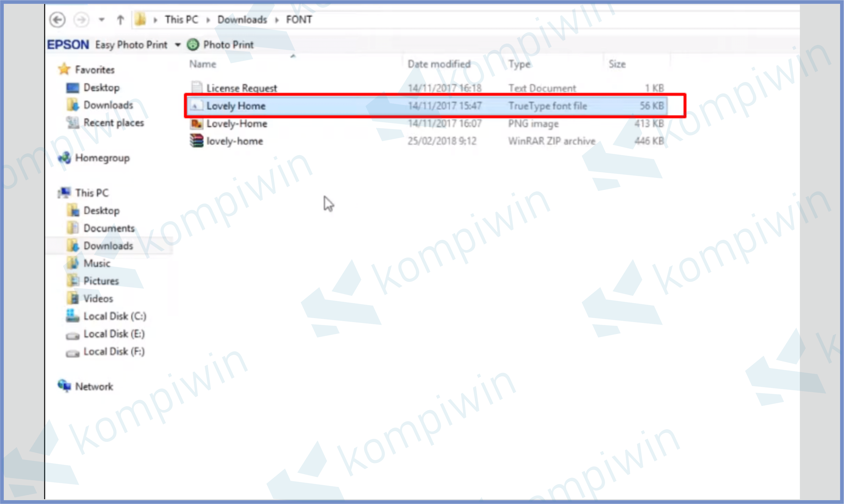Viewport: 844px width, 504px height.
Task: Select the Lovely Home font file
Action: [x=236, y=106]
